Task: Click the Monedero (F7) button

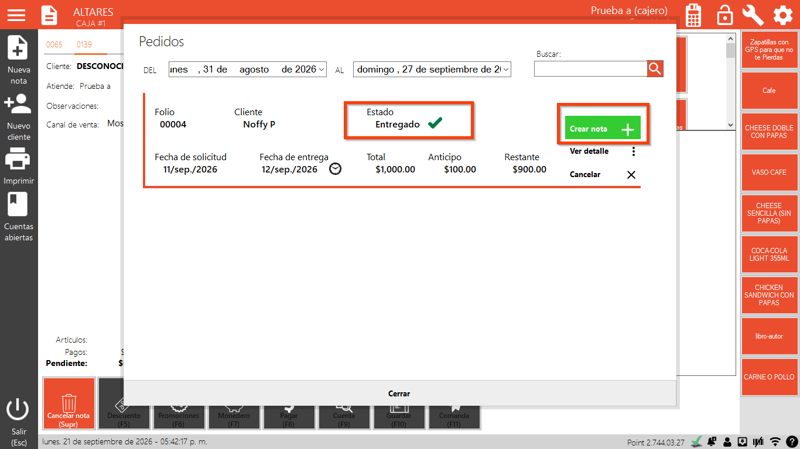Action: coord(234,417)
